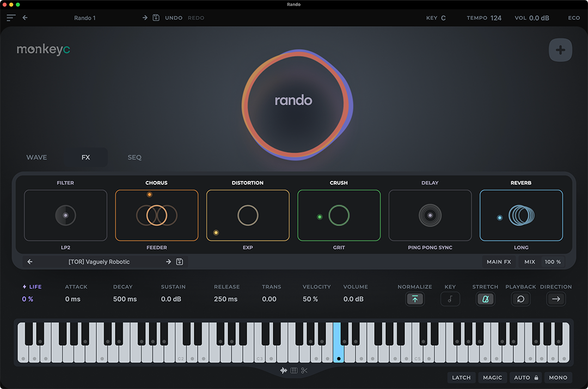Click the Reverb LONG effect pad

click(x=521, y=215)
